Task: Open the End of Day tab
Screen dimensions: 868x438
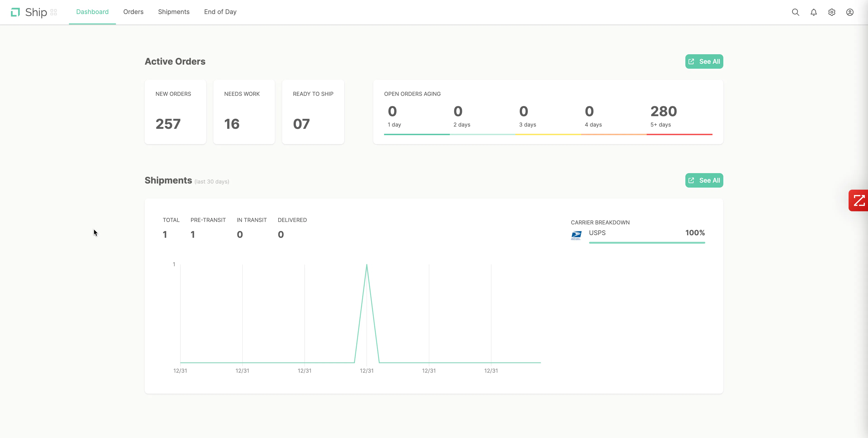Action: [220, 12]
